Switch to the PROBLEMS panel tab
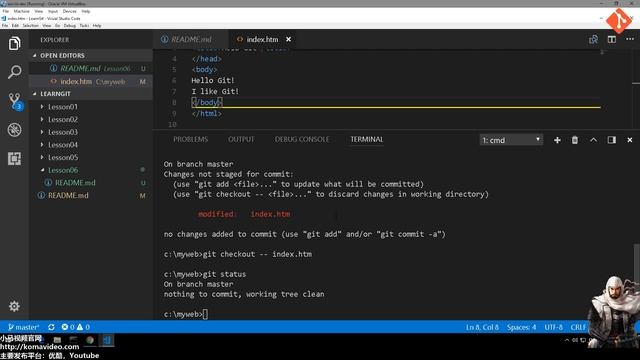This screenshot has height=360, width=640. [191, 139]
